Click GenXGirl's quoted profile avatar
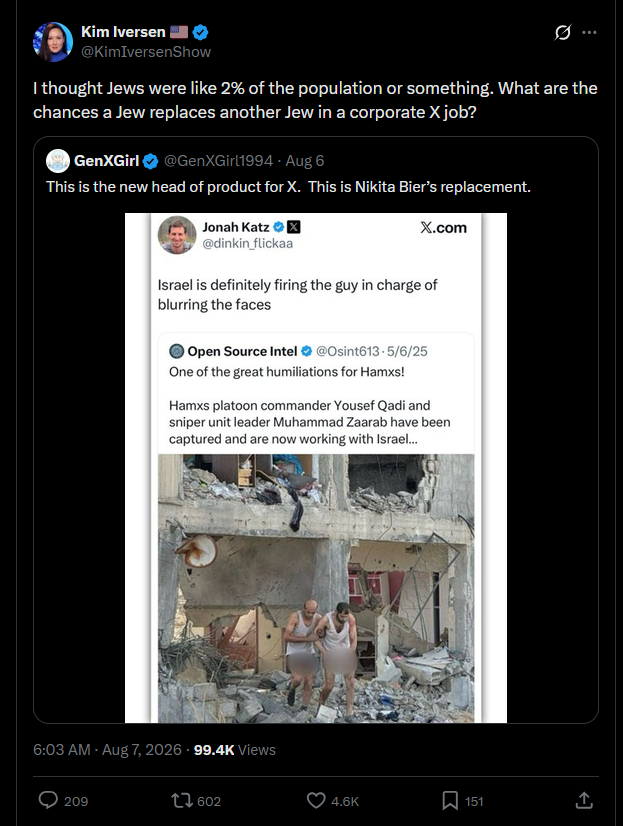The height and width of the screenshot is (826, 623). coord(58,161)
